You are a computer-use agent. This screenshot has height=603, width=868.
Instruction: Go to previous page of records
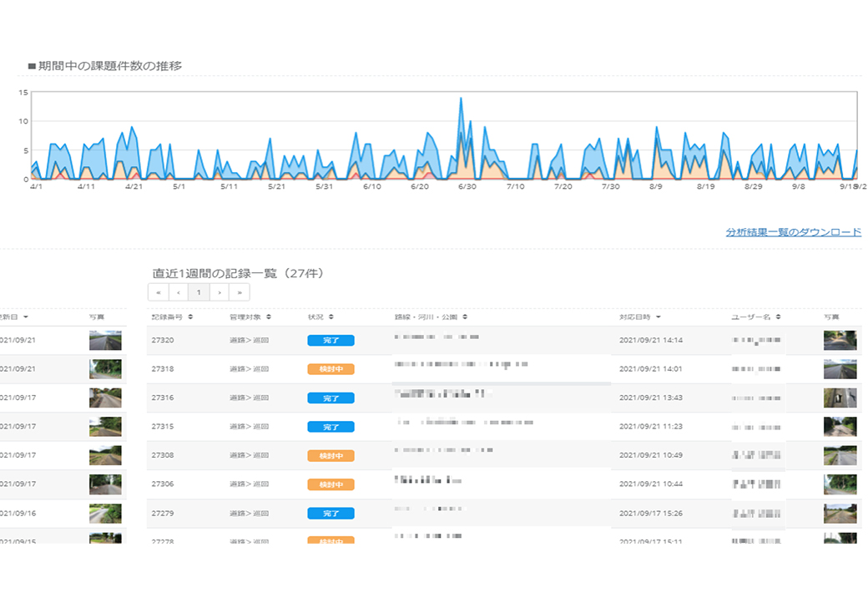pyautogui.click(x=178, y=292)
